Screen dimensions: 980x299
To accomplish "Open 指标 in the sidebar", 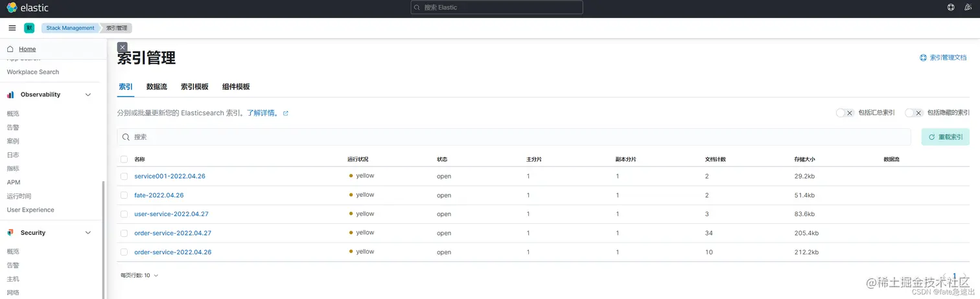I will pyautogui.click(x=13, y=168).
